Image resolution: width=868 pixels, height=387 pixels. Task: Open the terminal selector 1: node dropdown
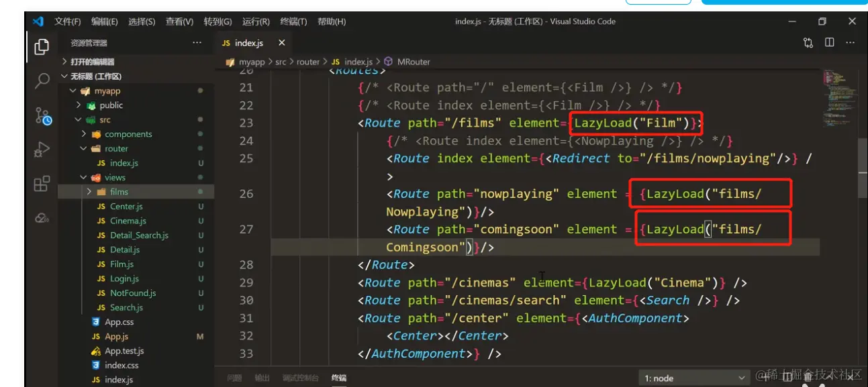click(695, 378)
